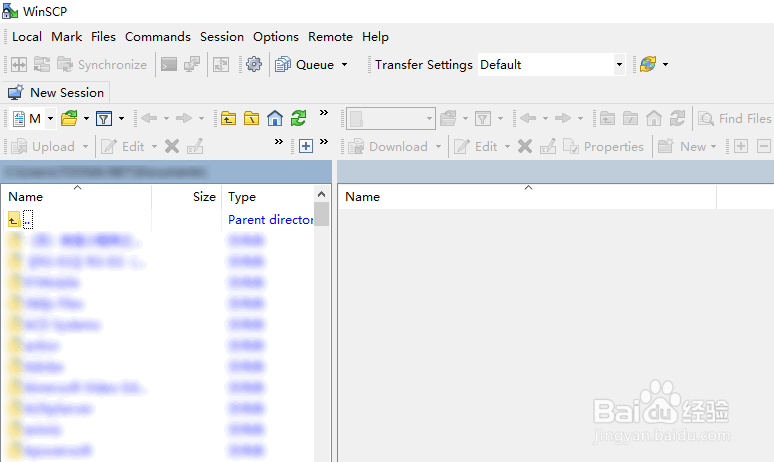Expand the Download dropdown arrow
This screenshot has height=462, width=774.
(x=438, y=147)
